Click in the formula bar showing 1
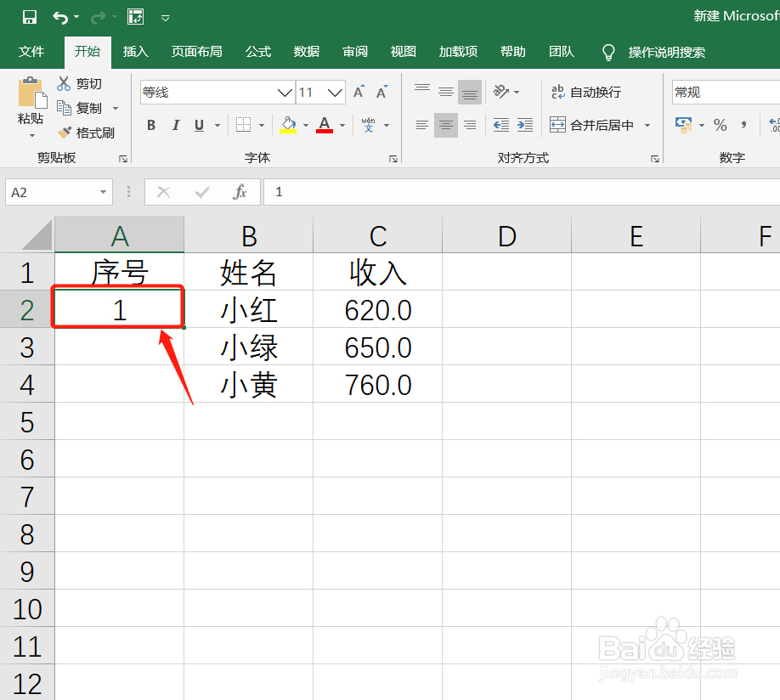 click(522, 192)
